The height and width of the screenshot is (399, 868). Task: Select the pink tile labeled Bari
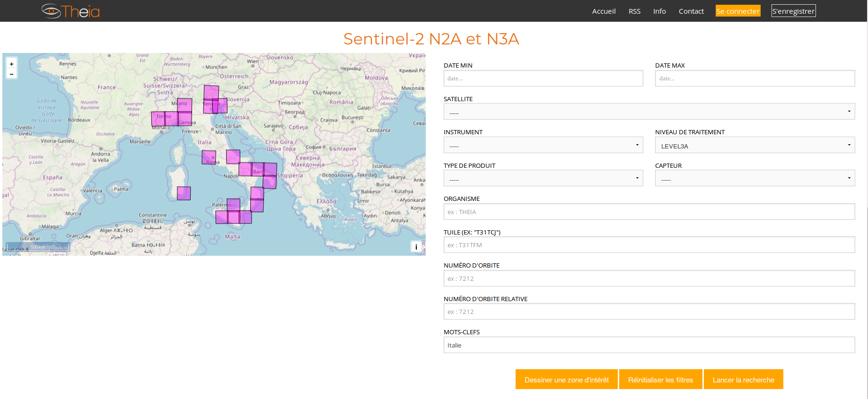coord(258,169)
